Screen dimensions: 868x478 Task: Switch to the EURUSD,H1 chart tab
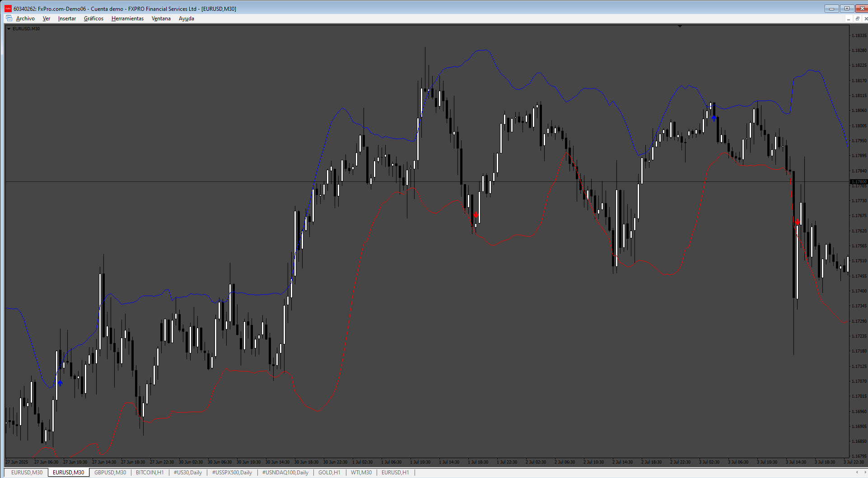coord(395,473)
